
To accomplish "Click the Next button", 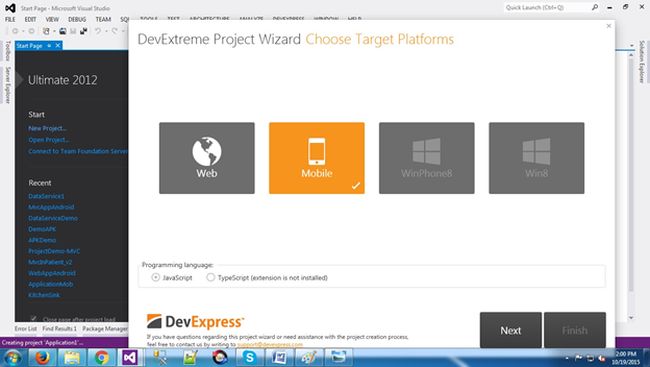I will tap(511, 330).
